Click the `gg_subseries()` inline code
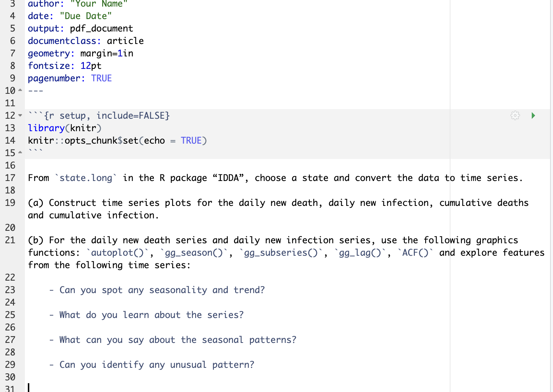This screenshot has width=553, height=392. click(x=281, y=253)
